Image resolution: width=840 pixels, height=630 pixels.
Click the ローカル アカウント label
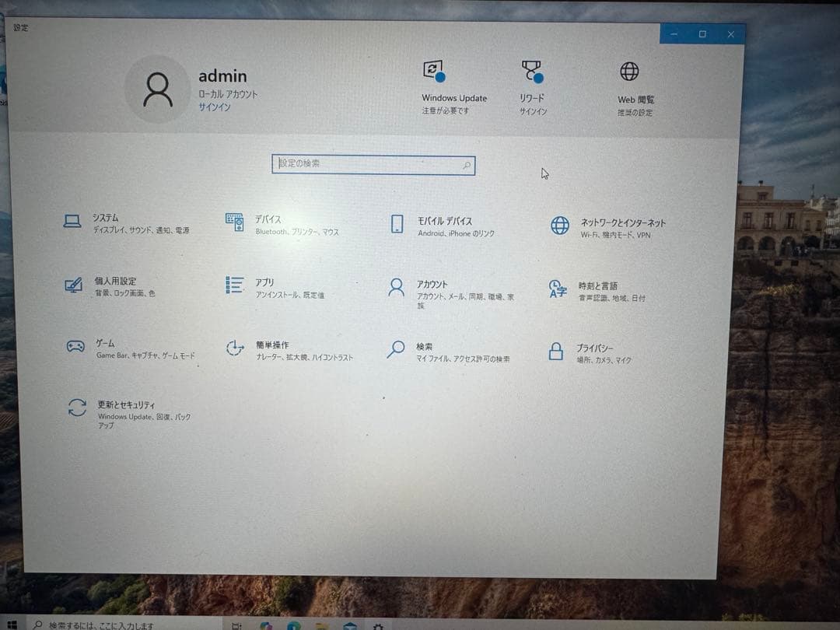click(228, 94)
